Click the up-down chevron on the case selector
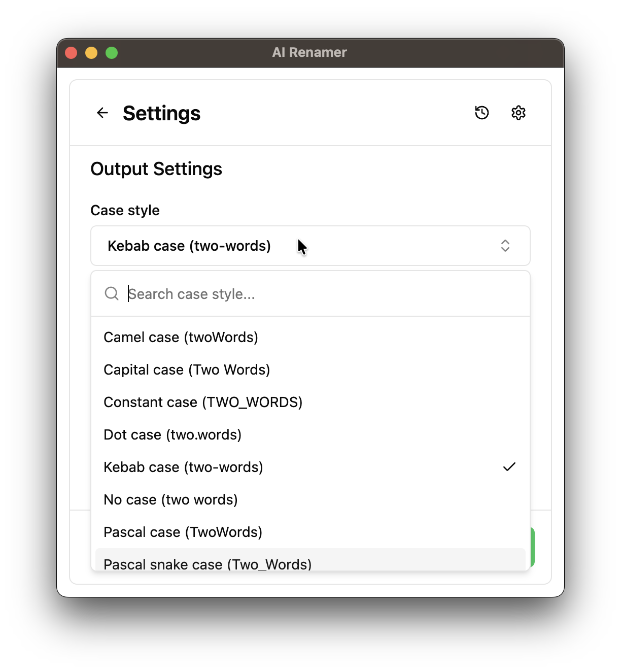The height and width of the screenshot is (672, 621). pos(505,246)
